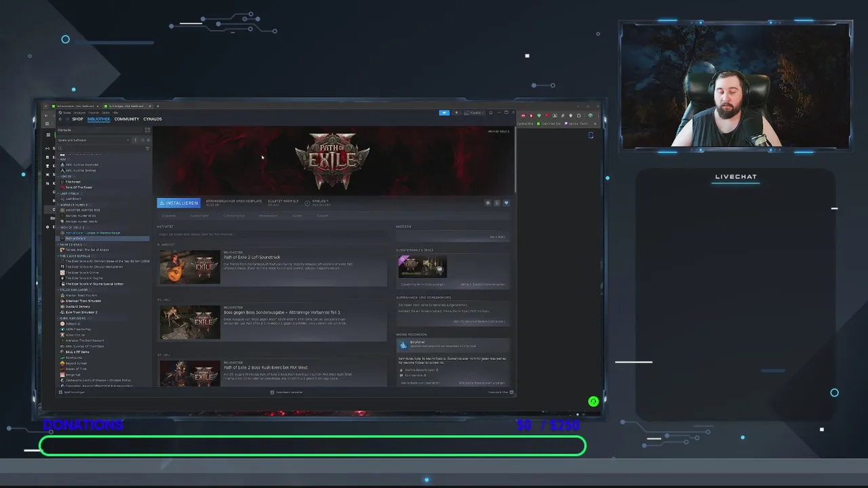
Task: Select Path of Exile update queued entry
Action: pos(92,232)
